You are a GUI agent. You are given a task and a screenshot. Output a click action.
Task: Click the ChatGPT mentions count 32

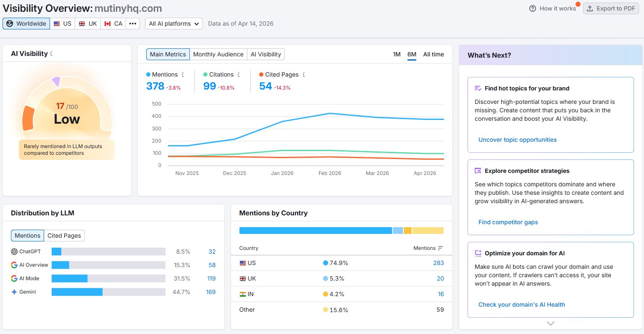[x=212, y=252]
